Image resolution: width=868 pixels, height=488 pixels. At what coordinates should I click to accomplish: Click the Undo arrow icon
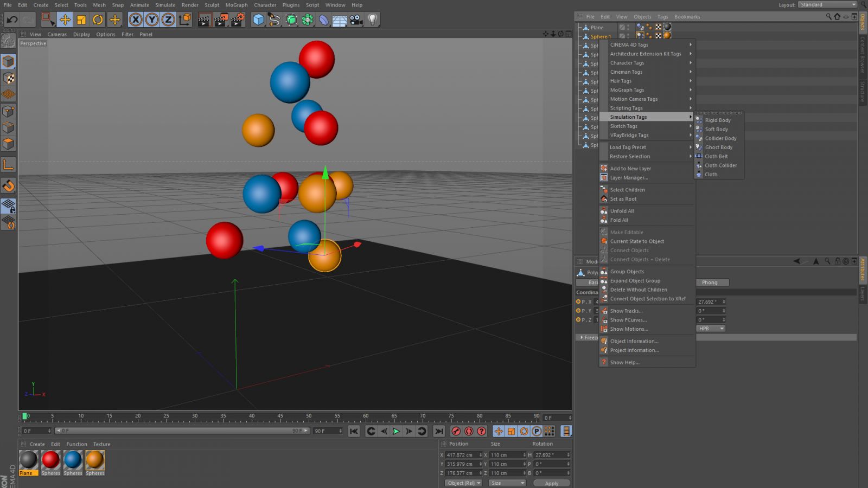12,20
